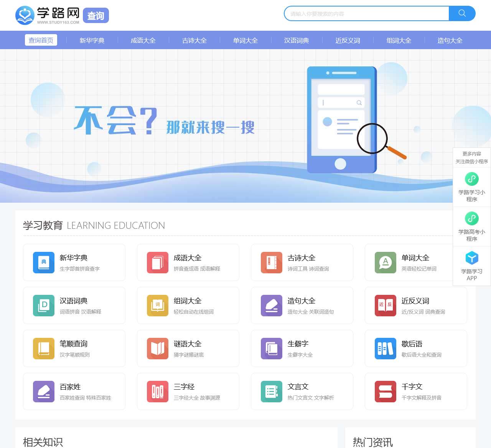Click the 学路学习APP cube icon

click(x=471, y=258)
